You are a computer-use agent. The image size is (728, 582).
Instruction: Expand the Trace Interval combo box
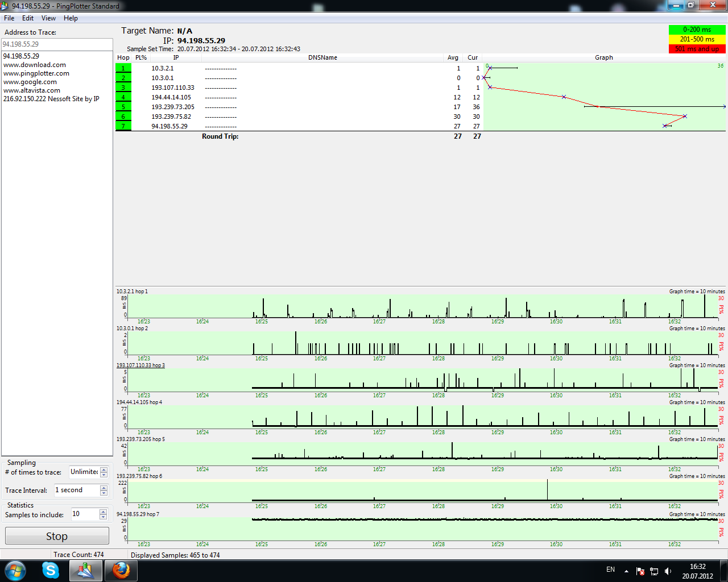(104, 490)
